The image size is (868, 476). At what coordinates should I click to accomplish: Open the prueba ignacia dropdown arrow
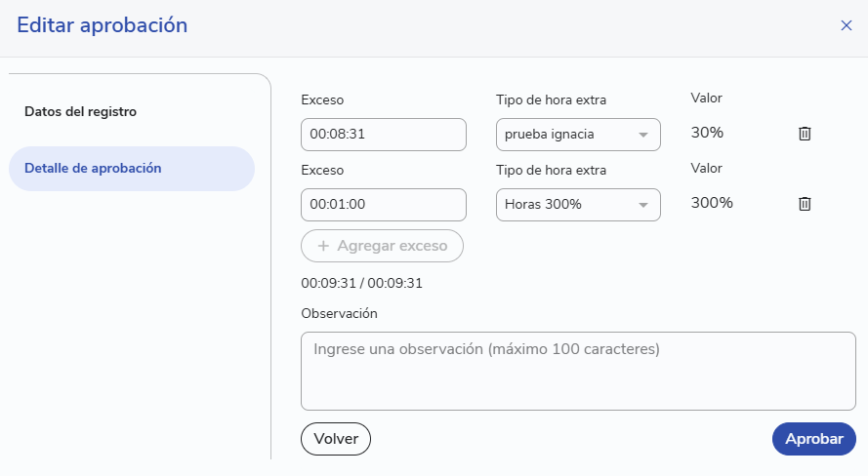643,135
